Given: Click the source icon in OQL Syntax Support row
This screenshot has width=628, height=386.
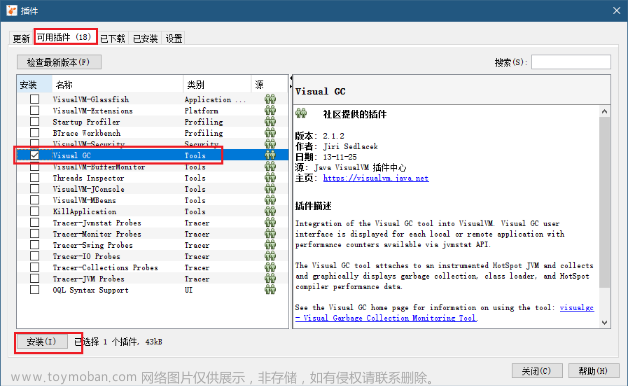Looking at the screenshot, I should point(270,290).
